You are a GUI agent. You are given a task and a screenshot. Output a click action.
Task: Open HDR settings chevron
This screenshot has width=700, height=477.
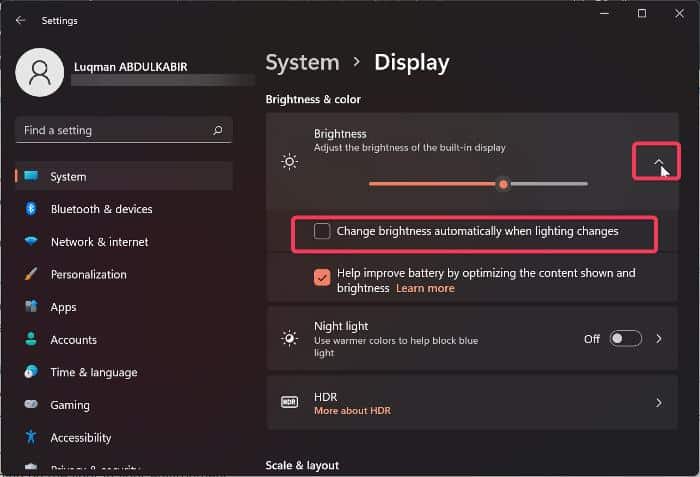coord(659,403)
